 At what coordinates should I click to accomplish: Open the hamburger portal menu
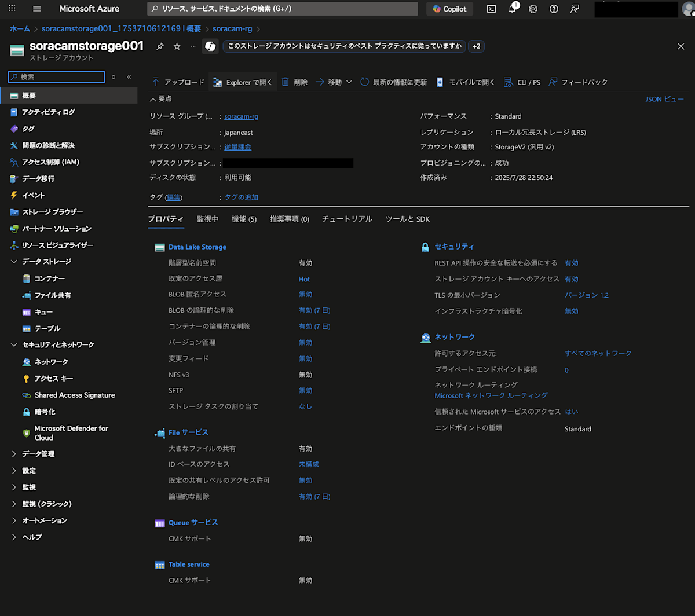point(37,9)
